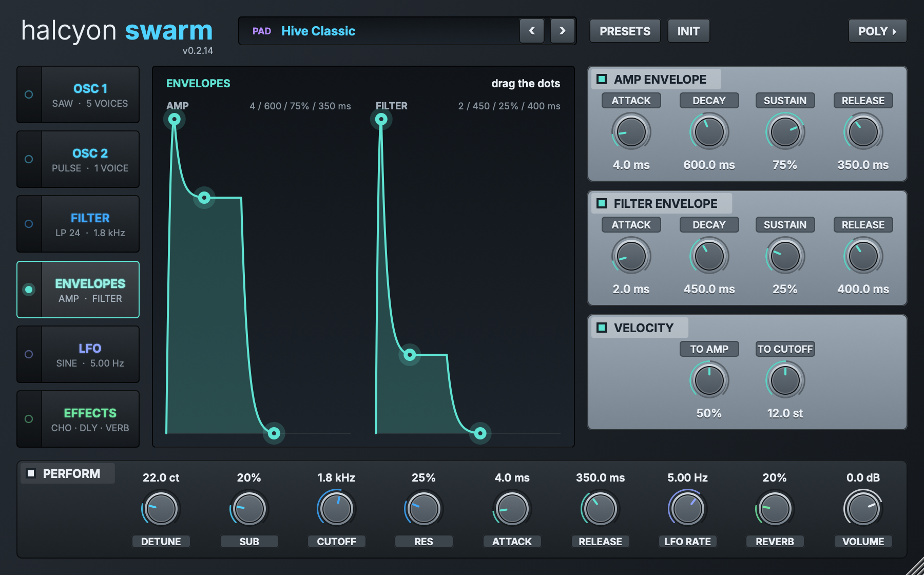The width and height of the screenshot is (924, 575).
Task: Toggle the Amp Envelope section checkbox
Action: pyautogui.click(x=602, y=79)
